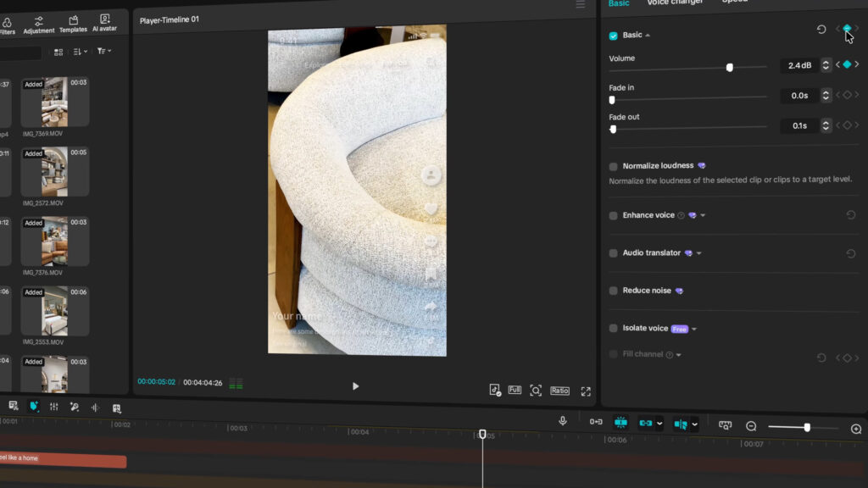868x488 pixels.
Task: Toggle clip linkage button in timeline
Action: (x=645, y=424)
